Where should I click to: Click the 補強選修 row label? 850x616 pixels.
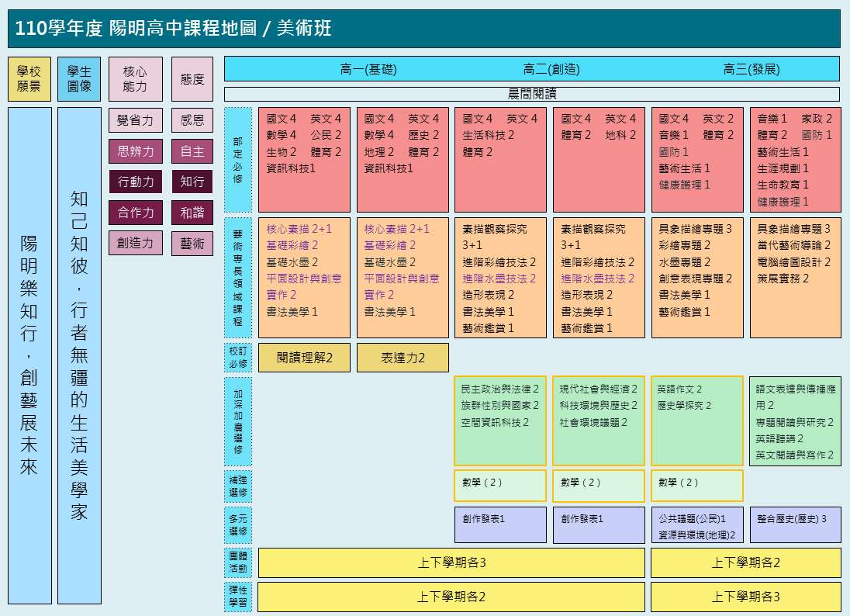tap(238, 486)
